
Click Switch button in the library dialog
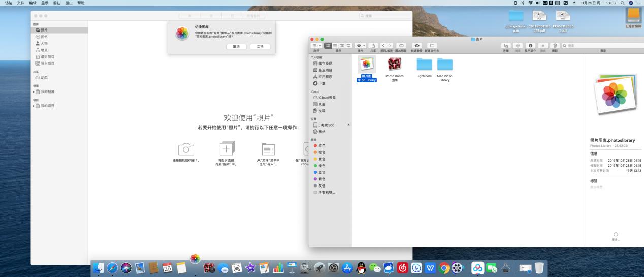tap(260, 46)
